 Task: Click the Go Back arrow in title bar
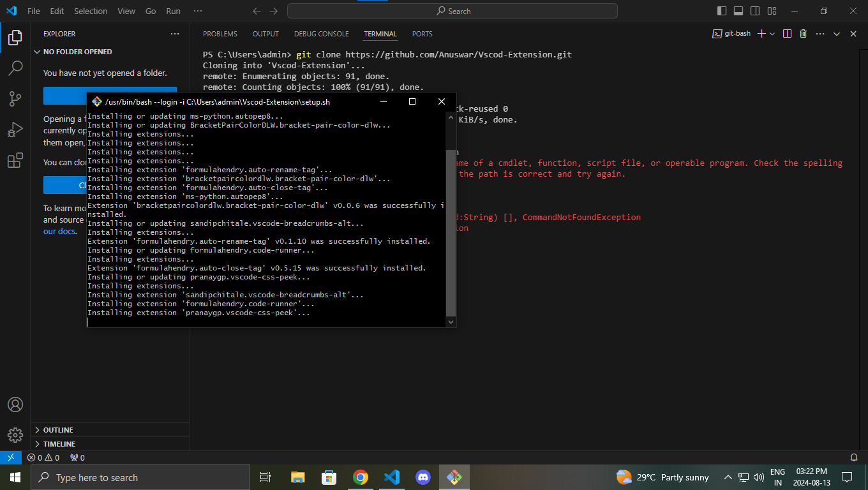point(257,11)
